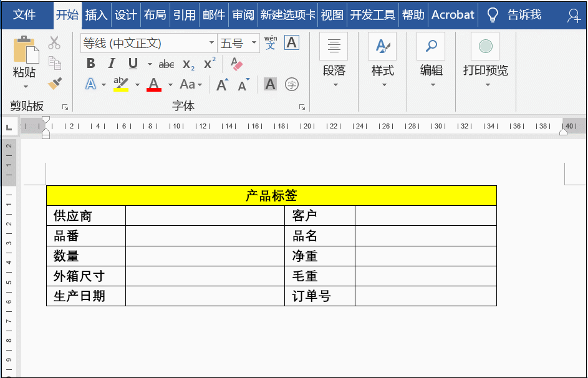
Task: Switch to the Insert (插入) tab
Action: click(97, 15)
